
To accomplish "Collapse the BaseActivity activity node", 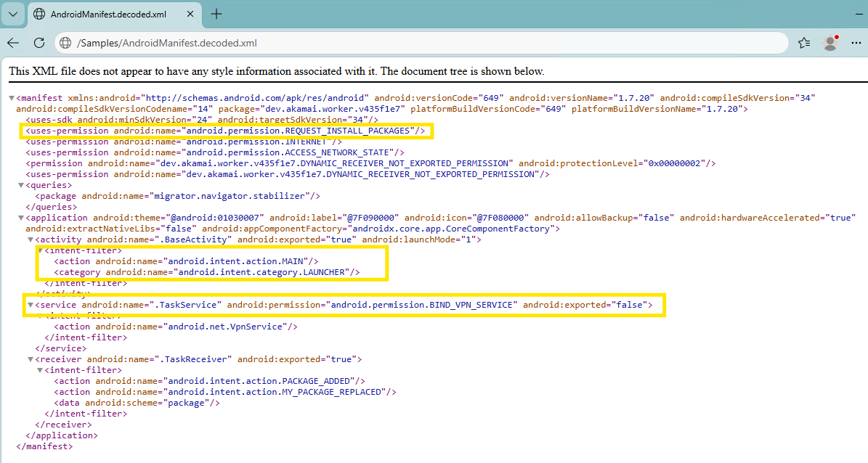I will click(x=31, y=239).
